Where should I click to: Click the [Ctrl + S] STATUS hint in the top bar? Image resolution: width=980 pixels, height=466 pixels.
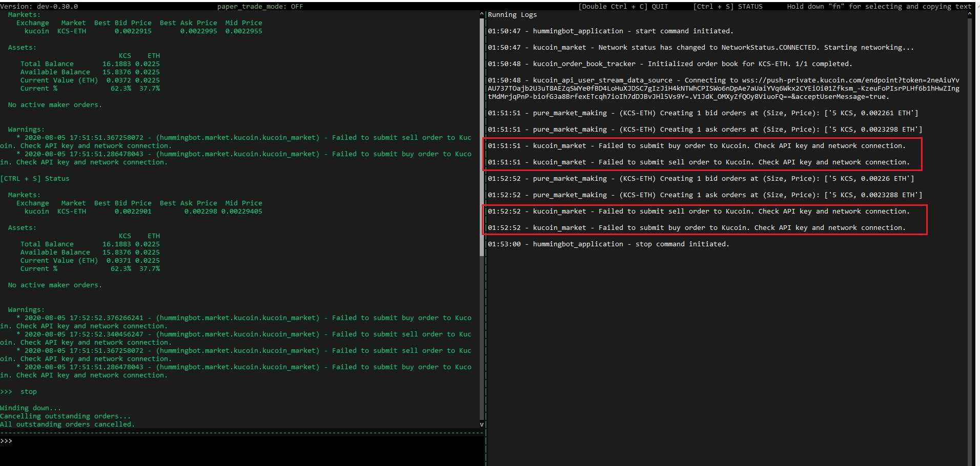(x=727, y=7)
